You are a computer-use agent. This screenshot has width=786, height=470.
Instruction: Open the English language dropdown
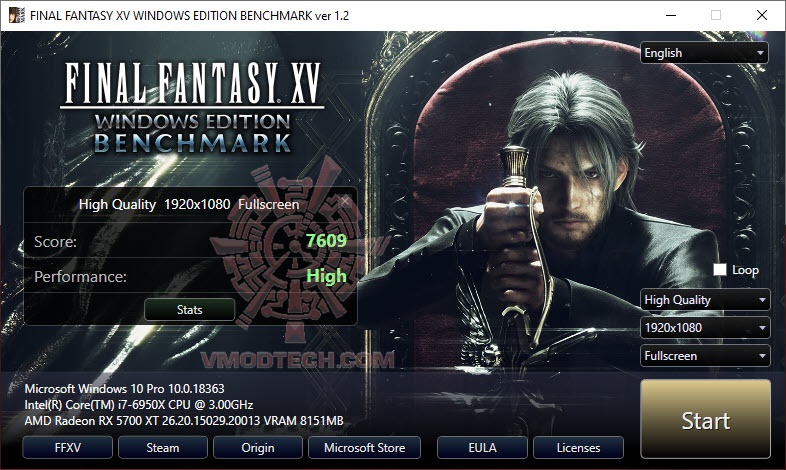(704, 53)
